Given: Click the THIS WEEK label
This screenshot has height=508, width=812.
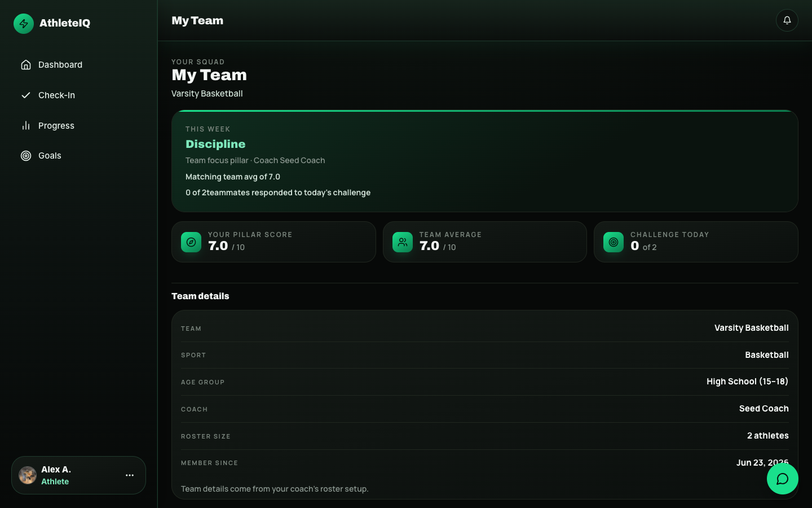Looking at the screenshot, I should [208, 129].
